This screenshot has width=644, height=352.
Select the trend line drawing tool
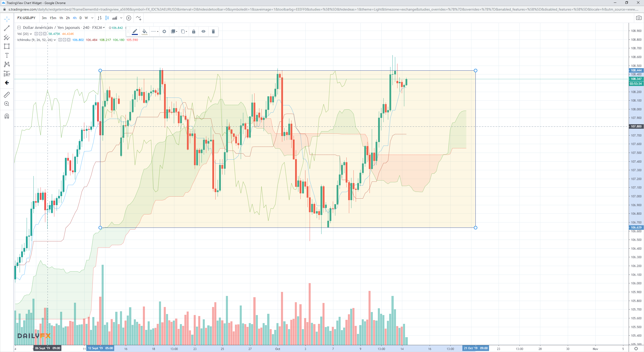[x=7, y=28]
